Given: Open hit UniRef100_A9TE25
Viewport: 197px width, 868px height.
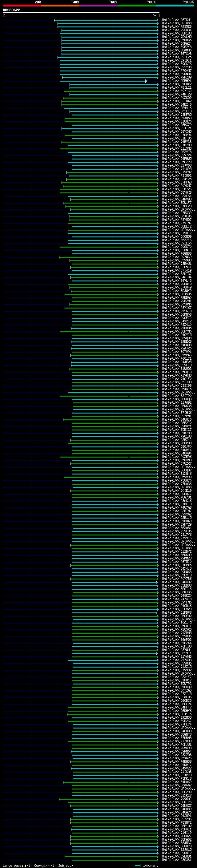Looking at the screenshot, I should (177, 57).
